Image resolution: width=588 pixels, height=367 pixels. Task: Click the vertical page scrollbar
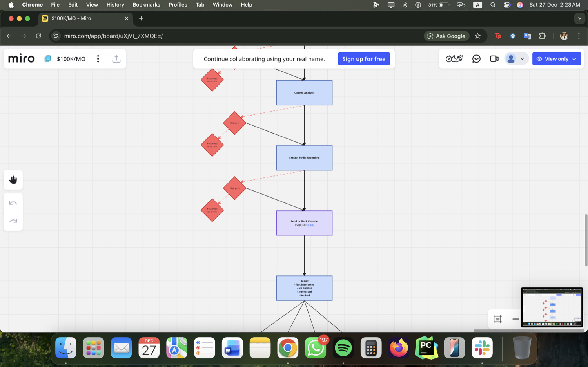586,240
